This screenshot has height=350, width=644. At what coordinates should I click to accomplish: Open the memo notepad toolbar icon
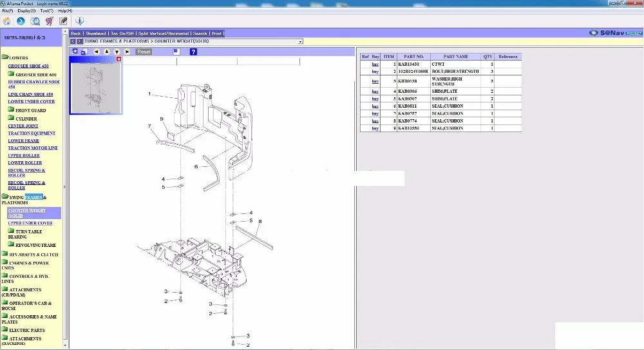[x=63, y=21]
